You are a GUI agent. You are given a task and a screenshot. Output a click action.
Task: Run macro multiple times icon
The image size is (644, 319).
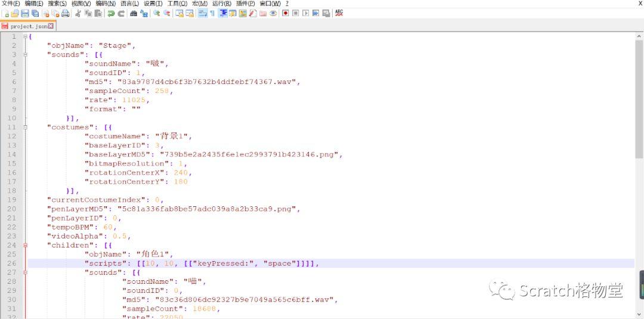pos(315,13)
